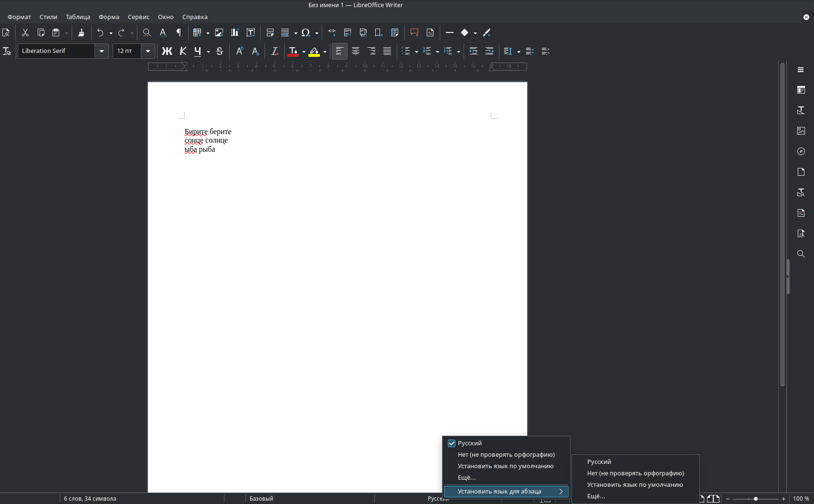Image resolution: width=814 pixels, height=504 pixels.
Task: Click the zoom slider handle in status bar
Action: pyautogui.click(x=756, y=499)
